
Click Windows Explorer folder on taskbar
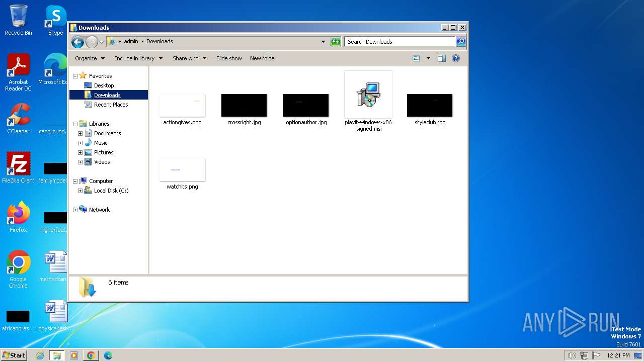tap(56, 355)
